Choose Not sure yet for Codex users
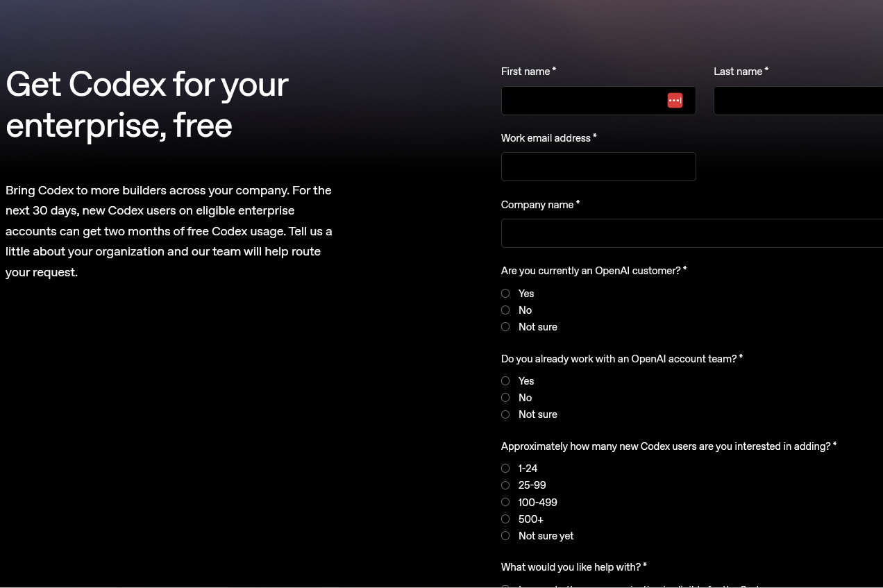This screenshot has width=883, height=588. pos(505,536)
